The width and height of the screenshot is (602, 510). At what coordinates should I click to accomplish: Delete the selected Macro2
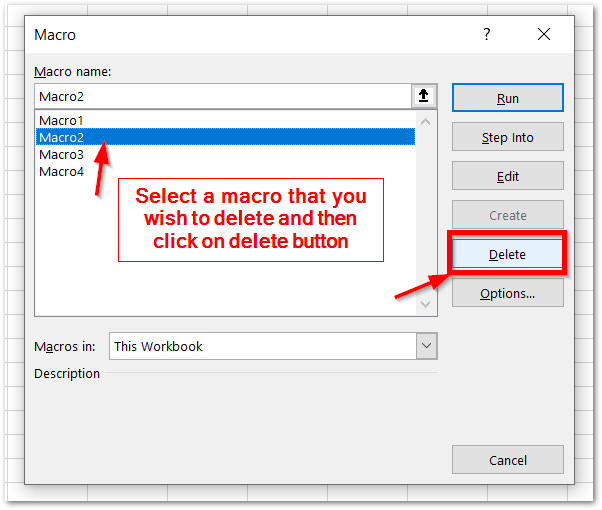pos(507,254)
